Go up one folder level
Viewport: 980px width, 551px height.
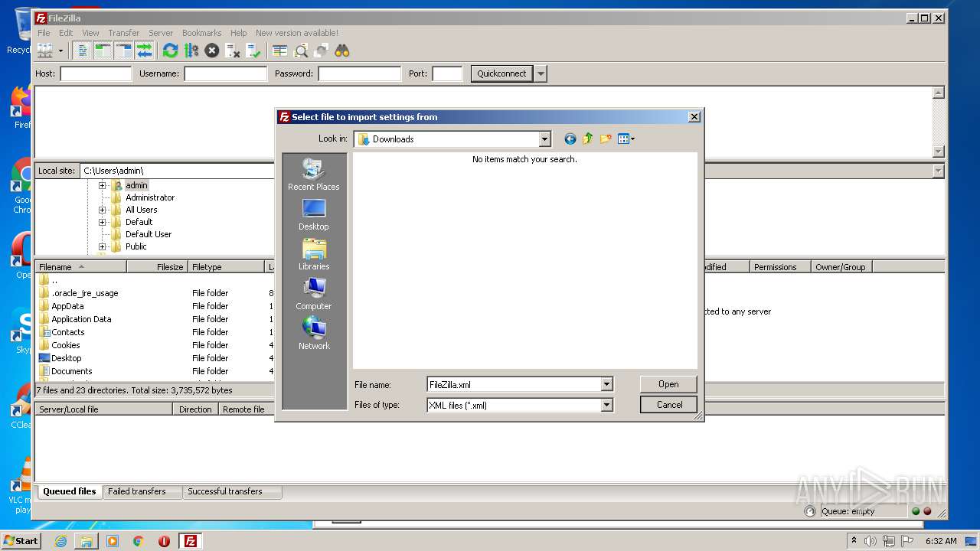coord(587,139)
